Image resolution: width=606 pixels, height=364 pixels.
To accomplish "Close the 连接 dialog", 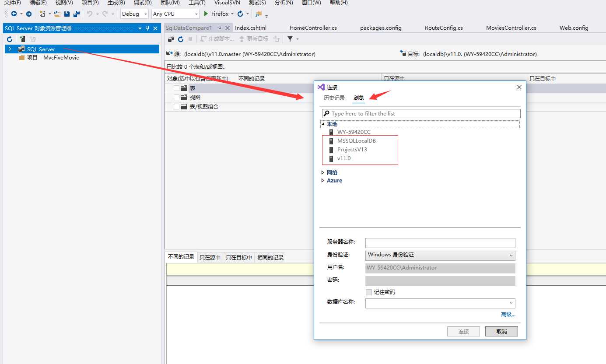I will point(519,87).
